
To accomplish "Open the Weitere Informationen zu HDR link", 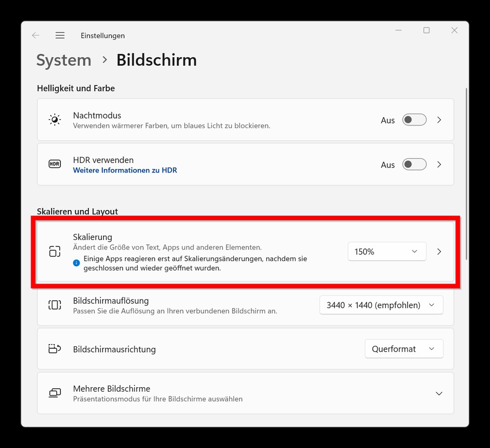I will click(x=125, y=170).
